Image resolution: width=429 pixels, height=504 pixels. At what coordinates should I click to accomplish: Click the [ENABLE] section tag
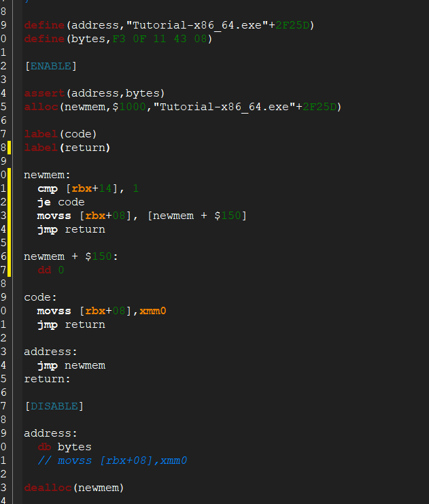click(50, 66)
